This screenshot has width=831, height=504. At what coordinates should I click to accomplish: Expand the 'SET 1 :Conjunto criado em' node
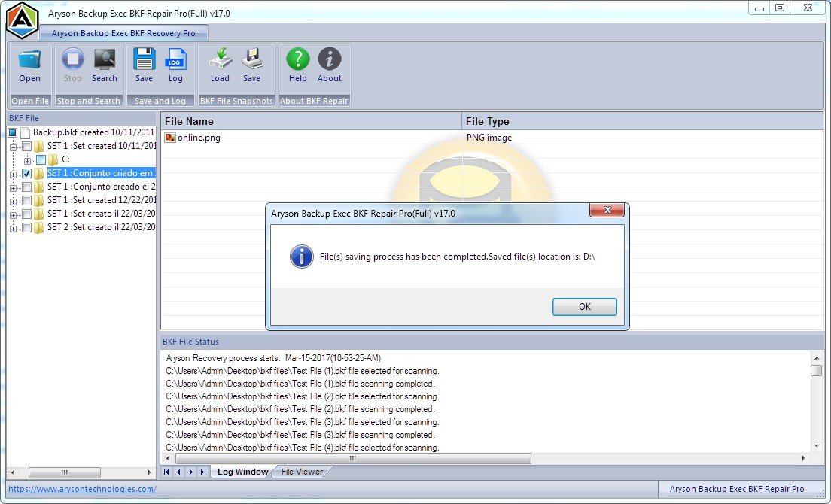tap(14, 175)
